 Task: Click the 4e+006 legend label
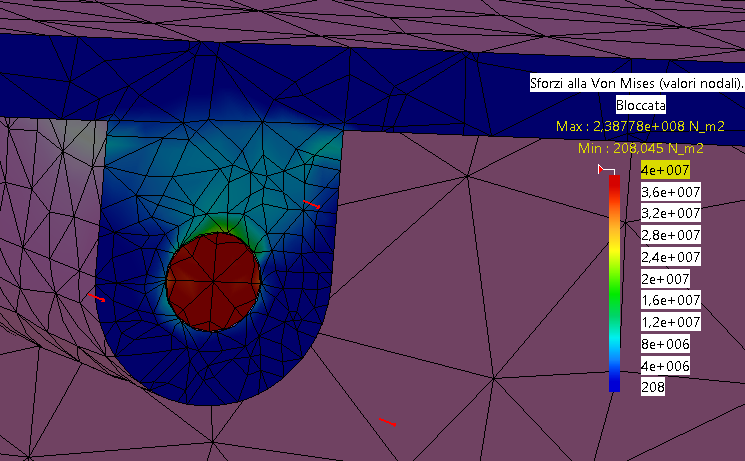pos(665,366)
